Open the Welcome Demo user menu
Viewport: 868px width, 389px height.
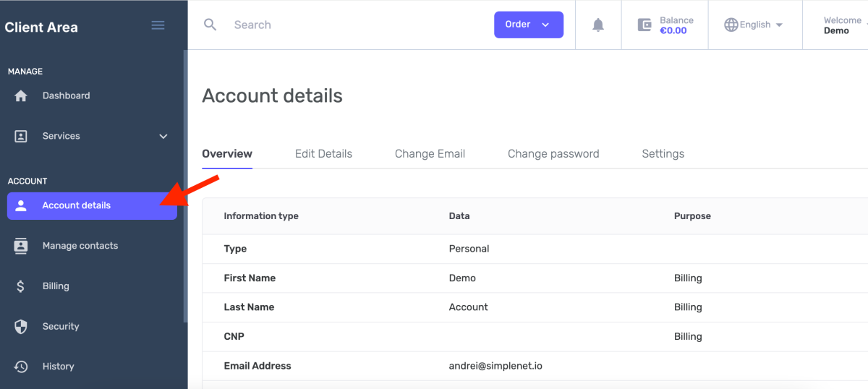click(842, 25)
